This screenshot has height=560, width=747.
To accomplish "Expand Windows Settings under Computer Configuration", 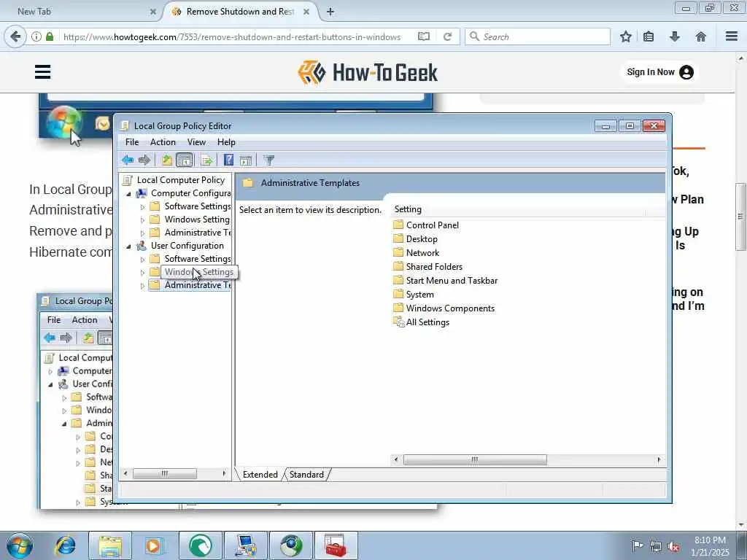I will point(142,220).
